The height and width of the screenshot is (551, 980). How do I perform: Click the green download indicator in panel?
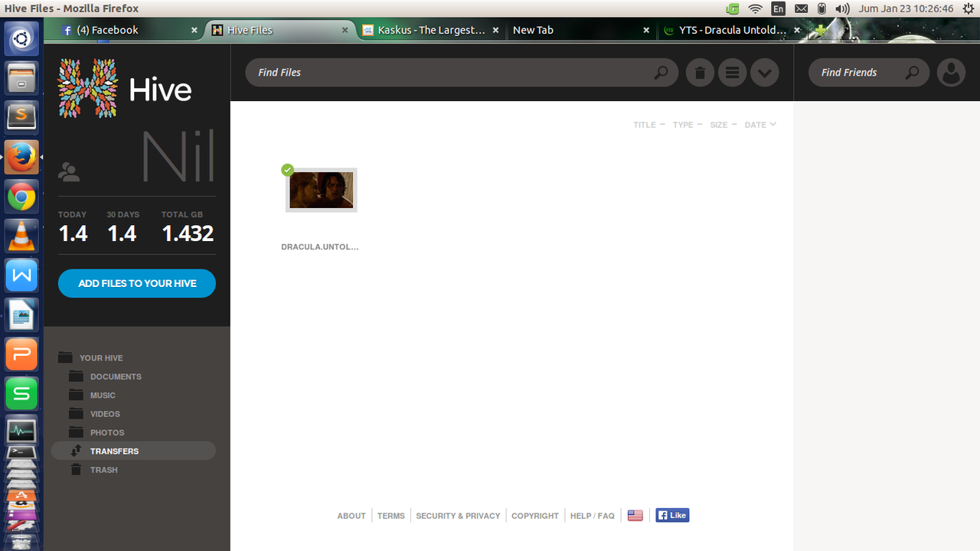click(733, 9)
